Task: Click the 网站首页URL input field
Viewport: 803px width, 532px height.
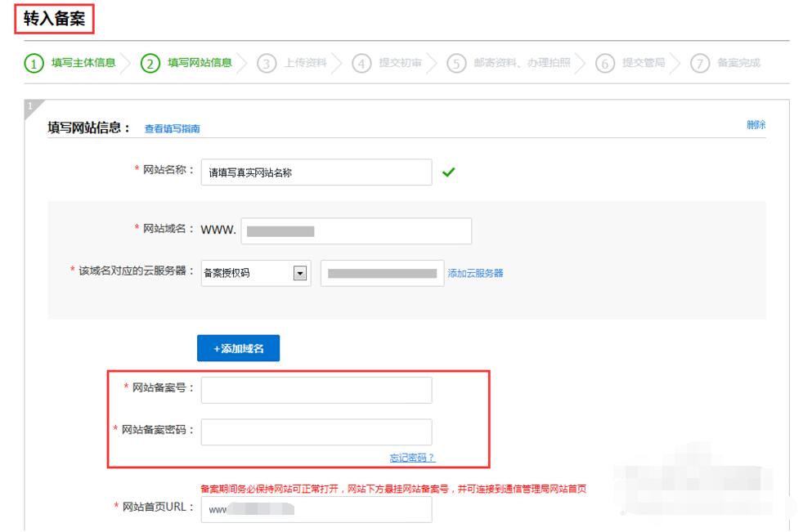Action: [316, 509]
